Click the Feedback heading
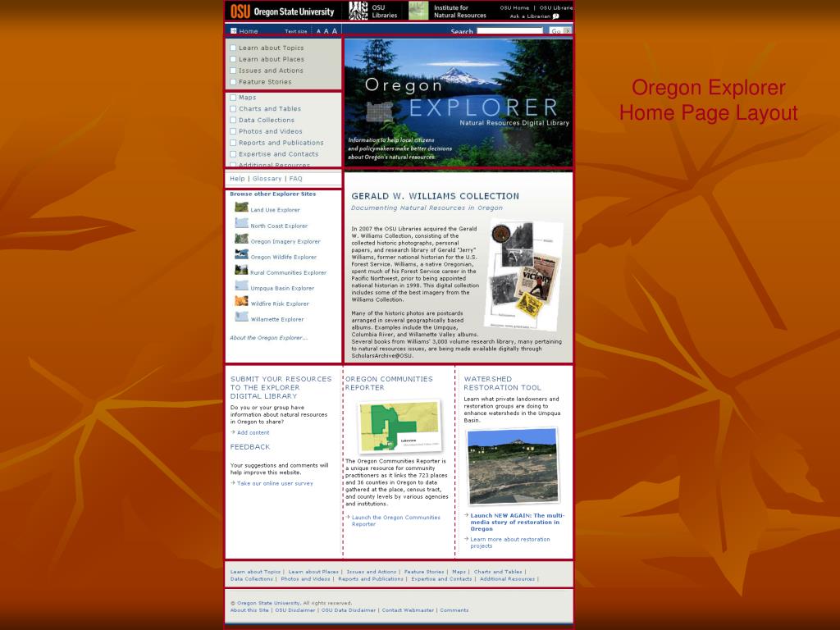 (x=250, y=447)
